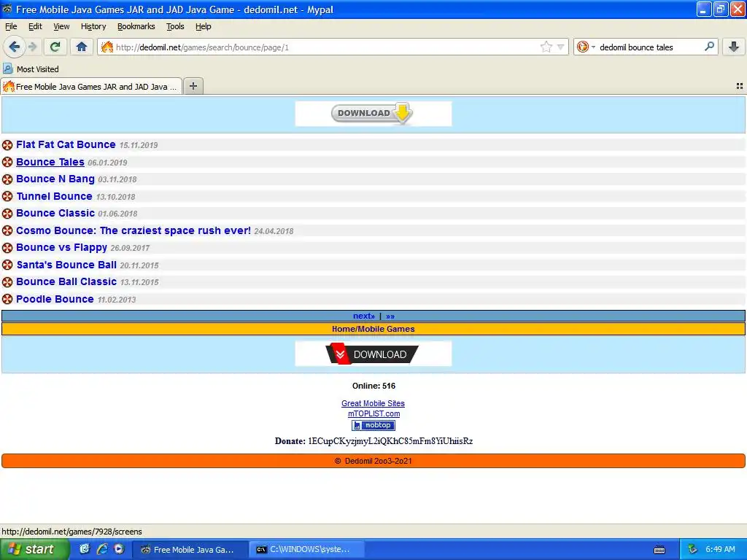Launch Windows Media Player from quick launch
Image resolution: width=747 pixels, height=560 pixels.
(119, 549)
